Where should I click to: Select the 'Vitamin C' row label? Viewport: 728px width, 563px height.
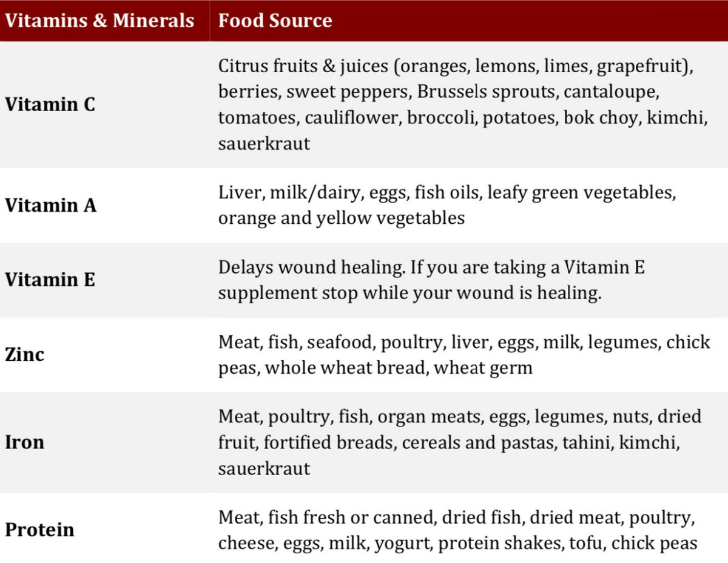pos(50,104)
